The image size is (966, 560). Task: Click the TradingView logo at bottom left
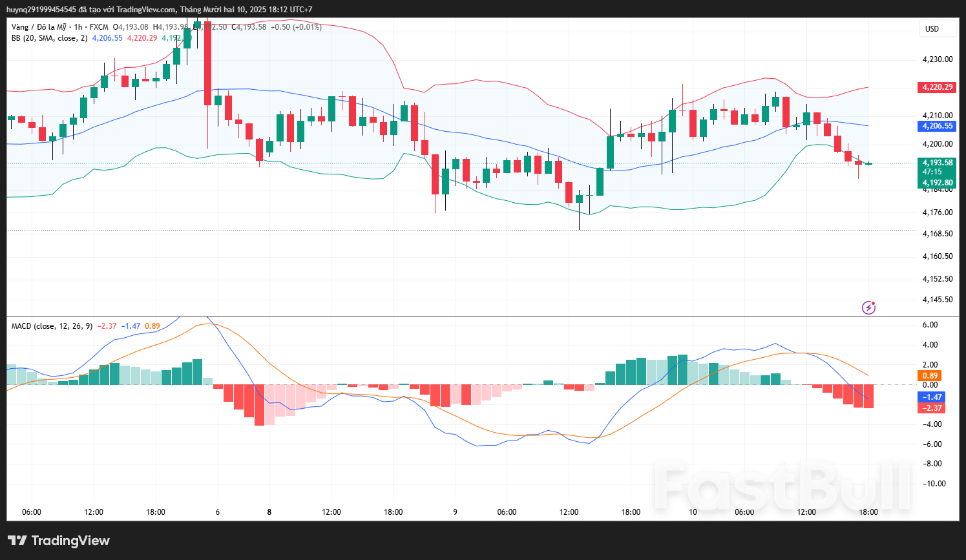[x=59, y=541]
